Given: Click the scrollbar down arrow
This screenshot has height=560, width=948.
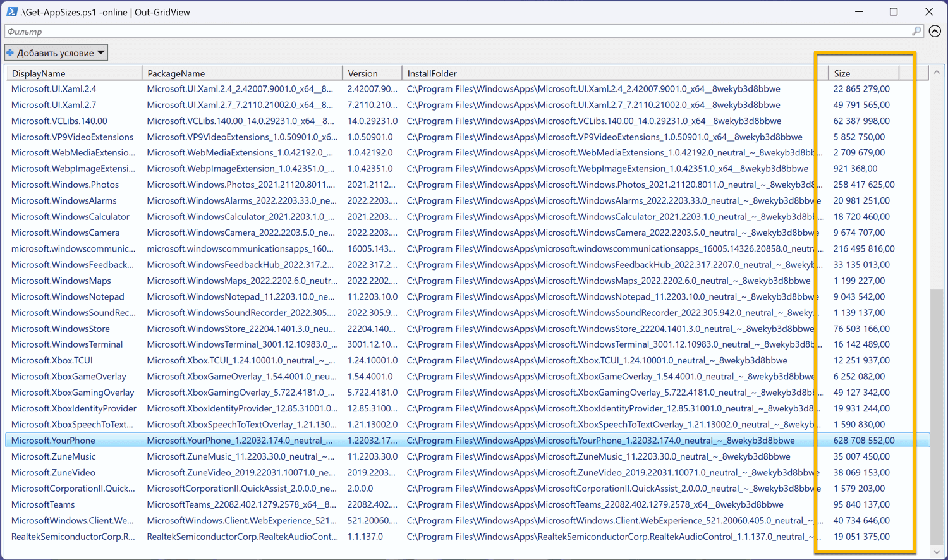Looking at the screenshot, I should pos(937,552).
